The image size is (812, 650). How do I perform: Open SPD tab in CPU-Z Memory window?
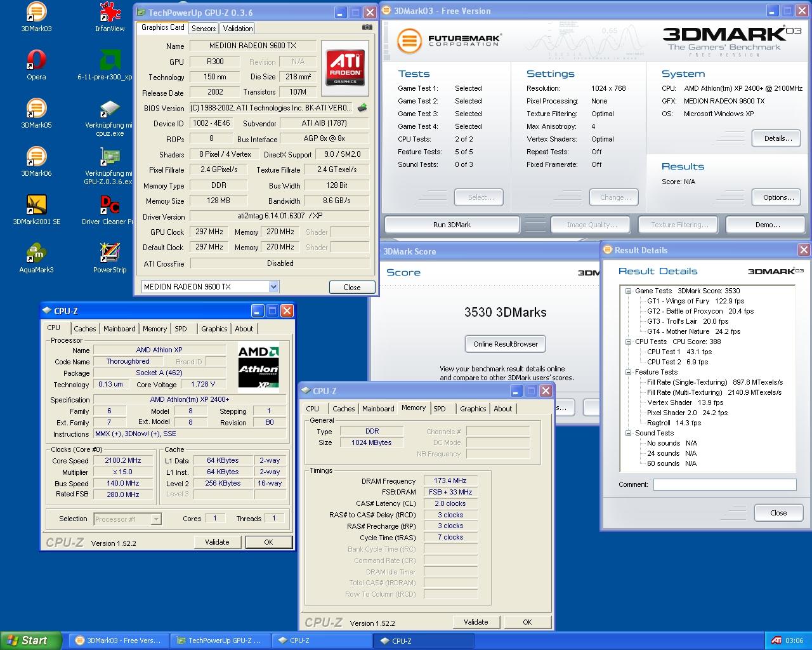(x=440, y=409)
